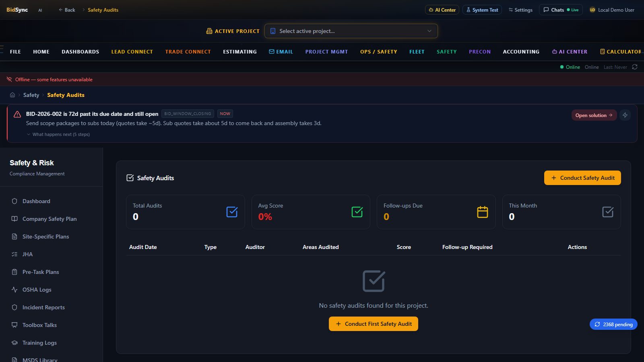Viewport: 644px width, 362px height.
Task: Click the home icon in the breadcrumb
Action: tap(12, 95)
